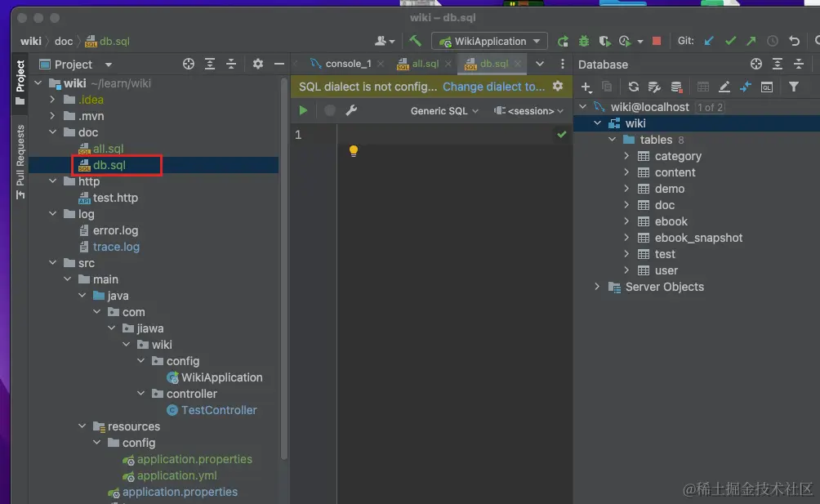Click Database panel target locate icon
The height and width of the screenshot is (504, 820).
point(756,64)
